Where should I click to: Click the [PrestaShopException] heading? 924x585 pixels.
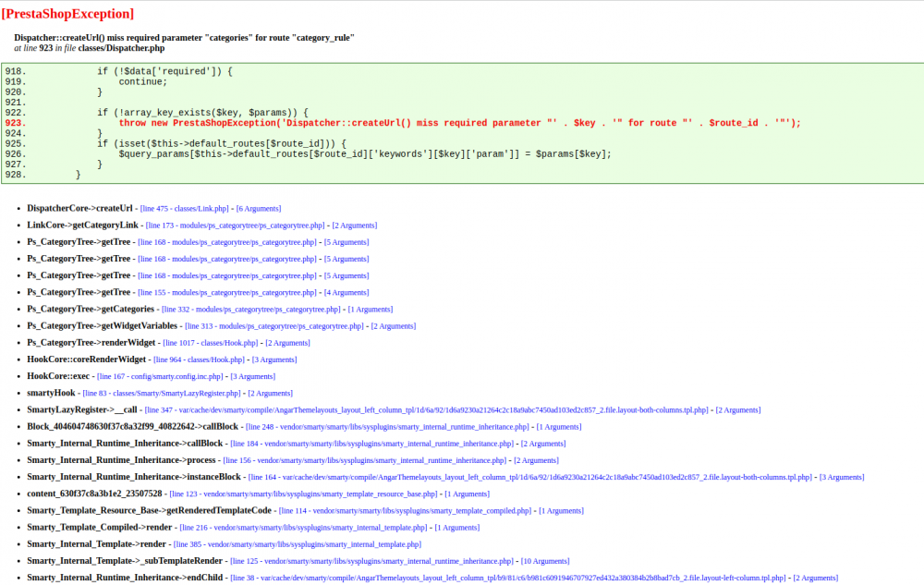pos(67,14)
